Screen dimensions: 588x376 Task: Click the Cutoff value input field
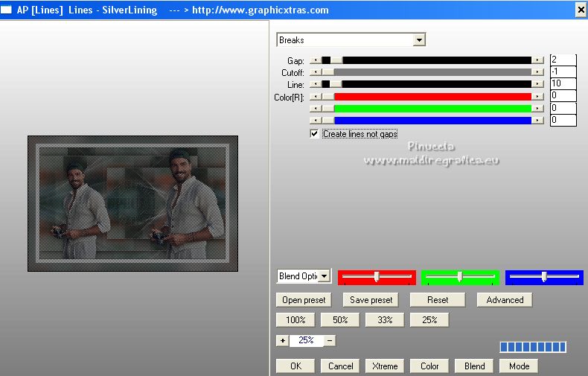click(563, 71)
